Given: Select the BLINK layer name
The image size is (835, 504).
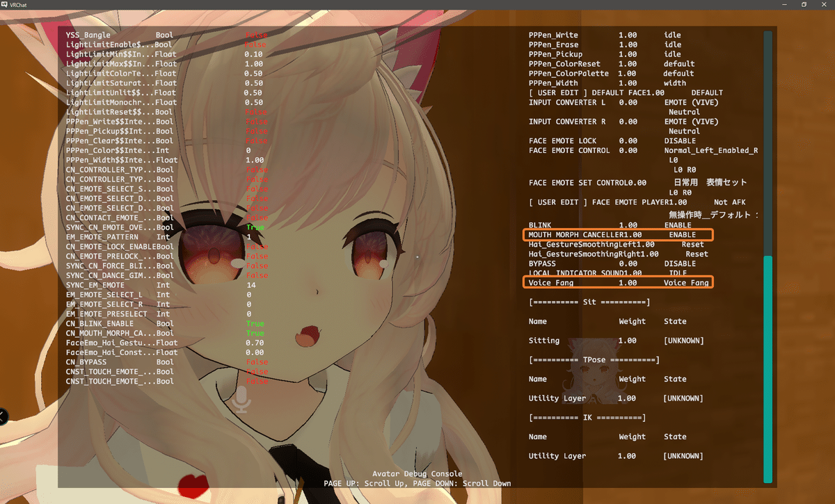Looking at the screenshot, I should [x=541, y=225].
